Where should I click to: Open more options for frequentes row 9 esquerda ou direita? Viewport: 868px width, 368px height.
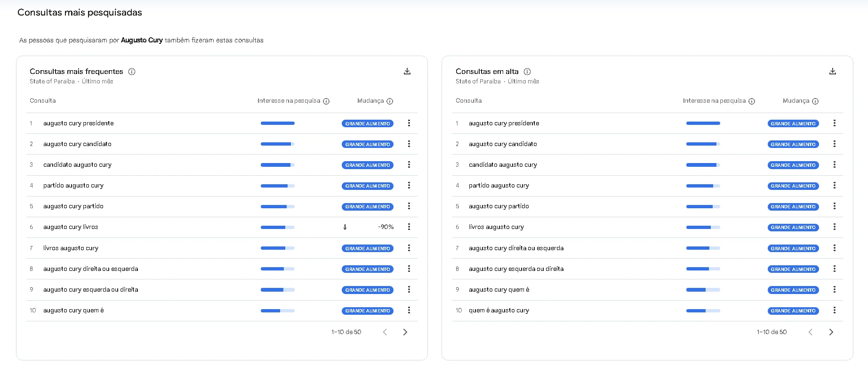point(409,289)
